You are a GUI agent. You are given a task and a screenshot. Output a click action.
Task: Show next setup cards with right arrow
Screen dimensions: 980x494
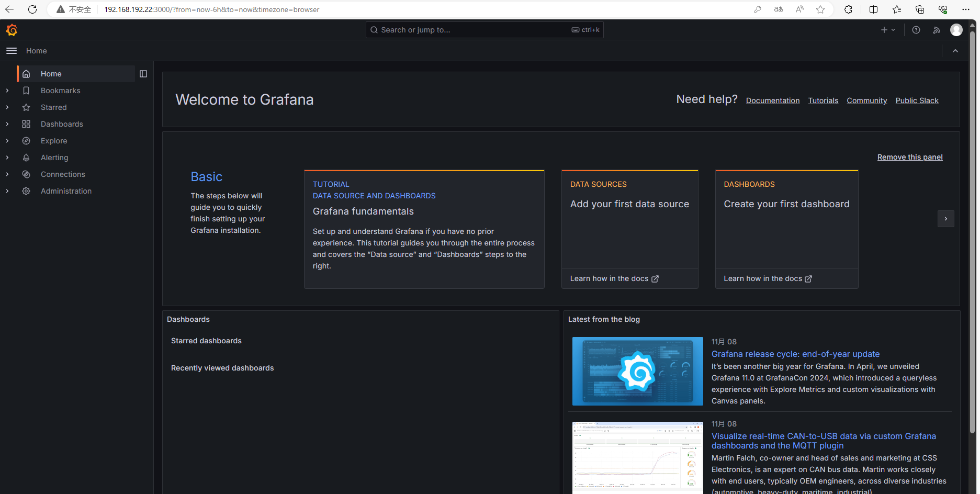tap(946, 219)
